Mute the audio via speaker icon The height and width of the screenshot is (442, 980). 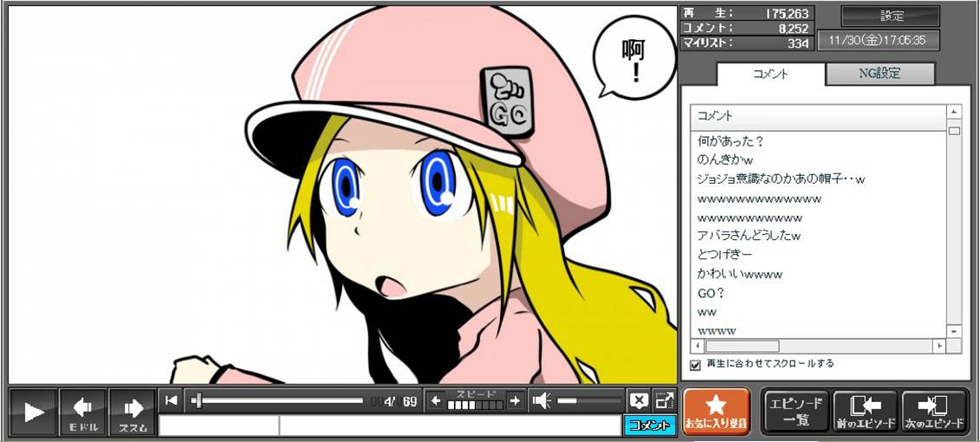pyautogui.click(x=542, y=400)
